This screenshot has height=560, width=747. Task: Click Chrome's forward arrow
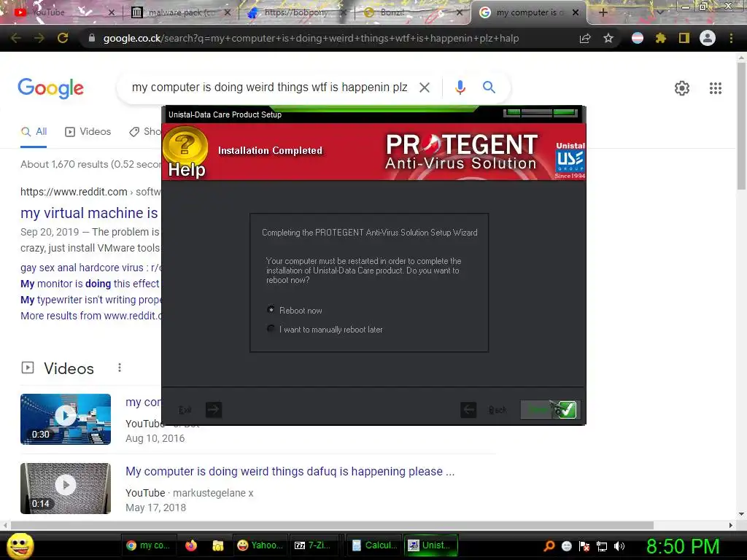(x=39, y=38)
